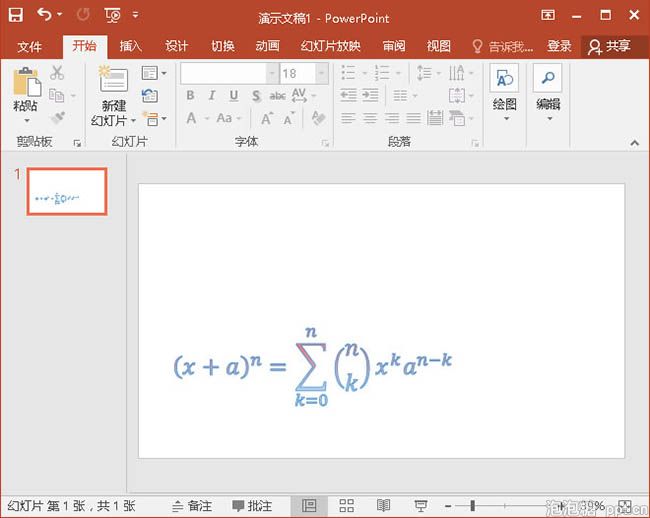Switch to the 审阅 ribbon tab
This screenshot has width=650, height=518.
[x=394, y=46]
